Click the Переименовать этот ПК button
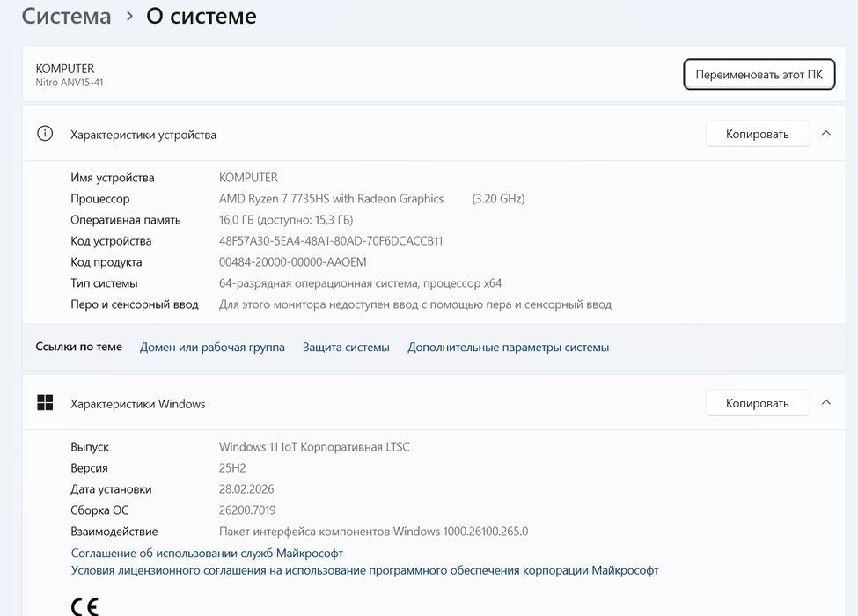This screenshot has height=616, width=858. pos(759,75)
